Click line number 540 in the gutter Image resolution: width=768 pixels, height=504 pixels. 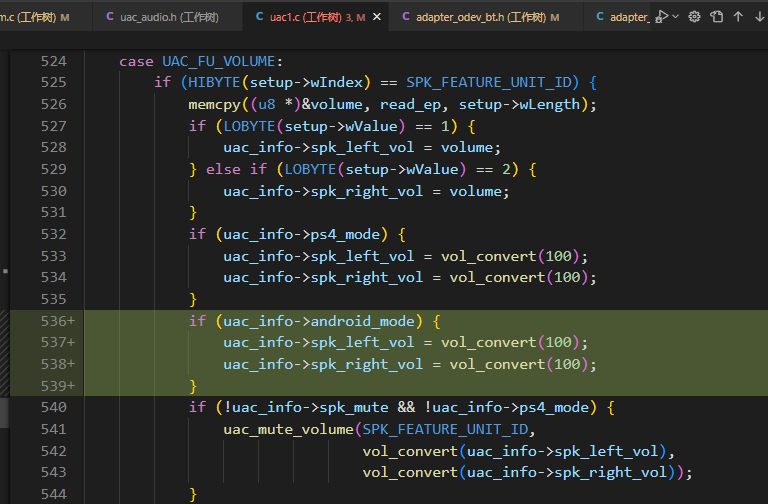pyautogui.click(x=53, y=407)
